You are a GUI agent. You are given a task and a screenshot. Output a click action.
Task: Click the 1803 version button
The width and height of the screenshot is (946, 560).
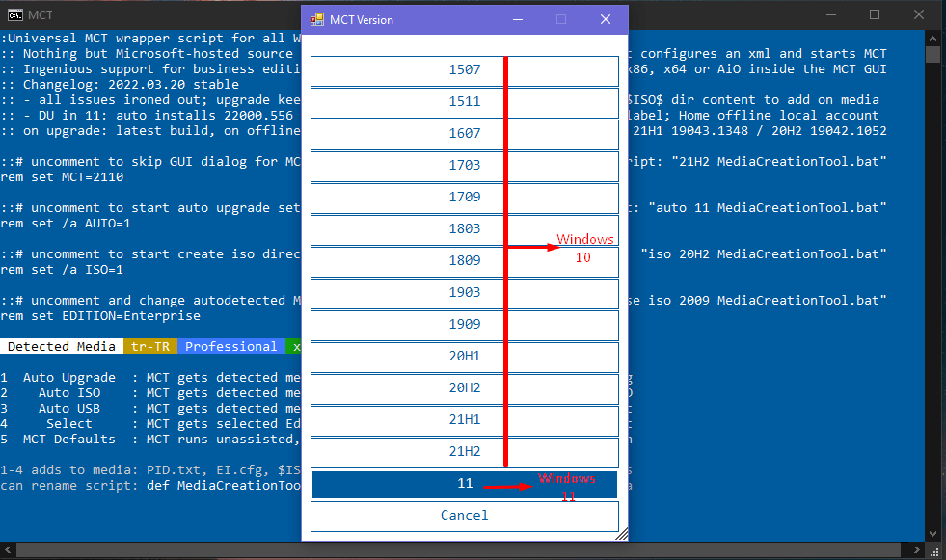pos(465,229)
